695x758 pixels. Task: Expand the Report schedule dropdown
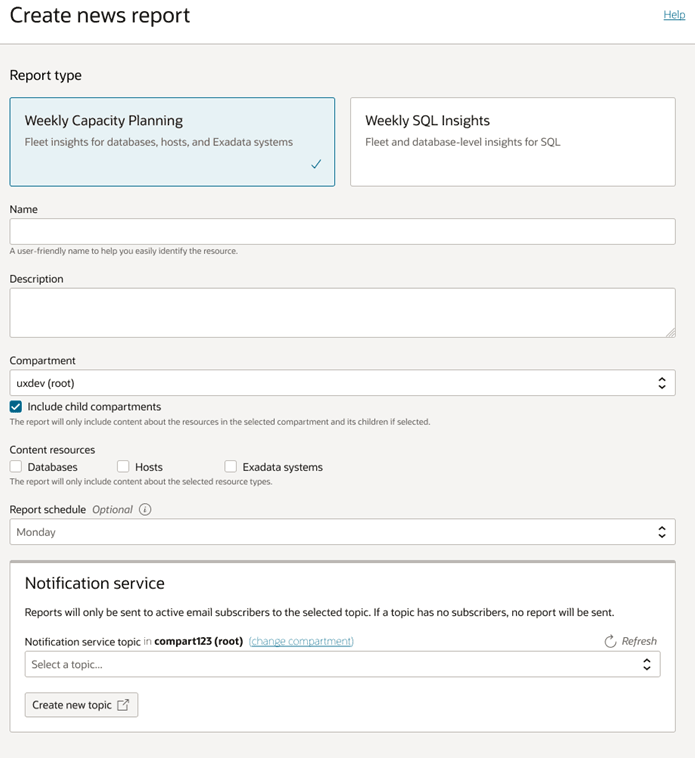342,532
